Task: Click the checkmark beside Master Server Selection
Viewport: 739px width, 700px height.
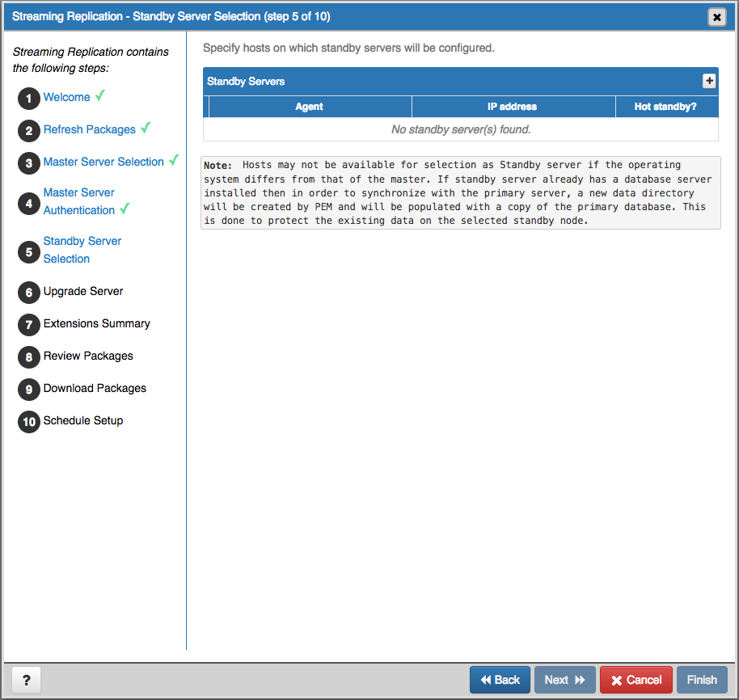Action: (174, 160)
